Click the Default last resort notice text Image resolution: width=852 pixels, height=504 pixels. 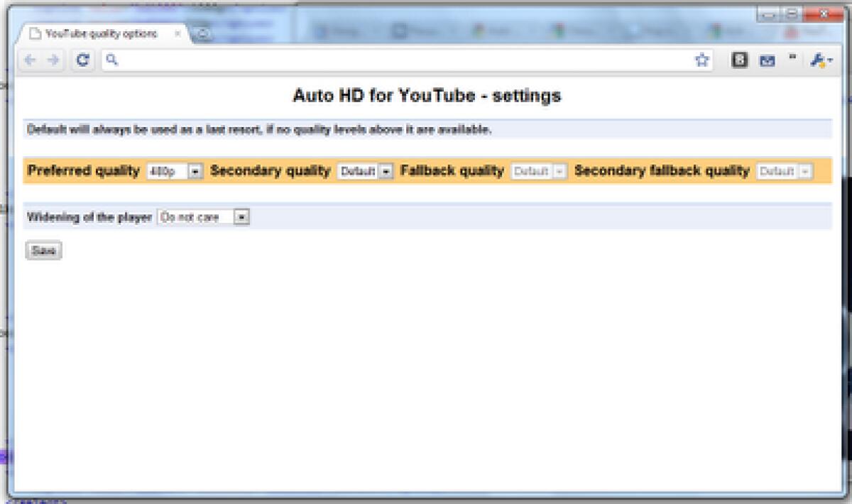click(x=259, y=129)
